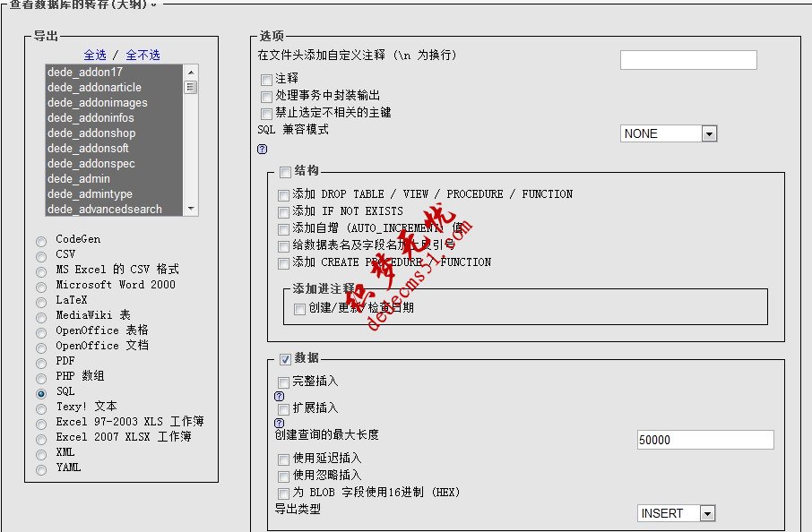
Task: Enable the 注释 checkbox
Action: pos(266,80)
